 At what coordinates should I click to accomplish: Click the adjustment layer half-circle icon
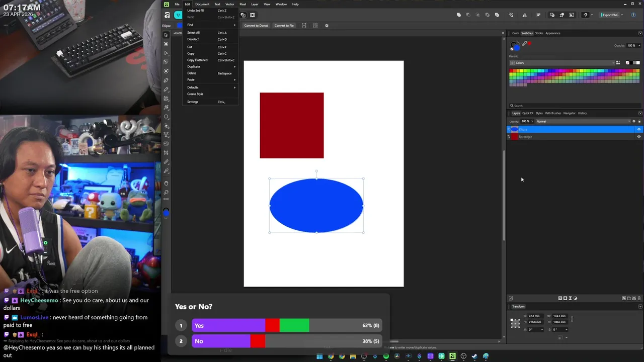(x=575, y=298)
